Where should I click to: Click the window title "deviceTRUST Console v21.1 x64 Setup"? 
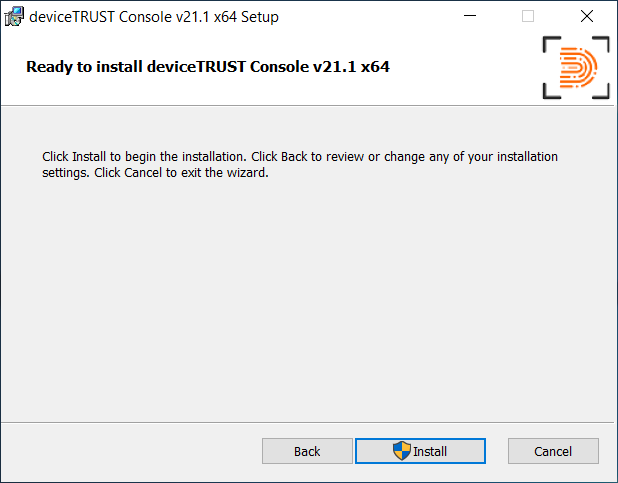click(x=154, y=17)
